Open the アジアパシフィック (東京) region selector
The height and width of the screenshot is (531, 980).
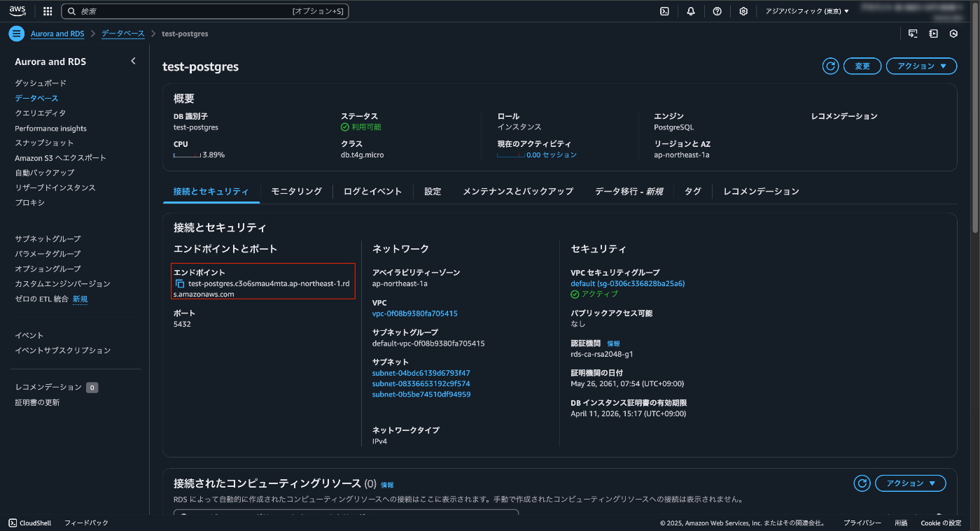(807, 11)
